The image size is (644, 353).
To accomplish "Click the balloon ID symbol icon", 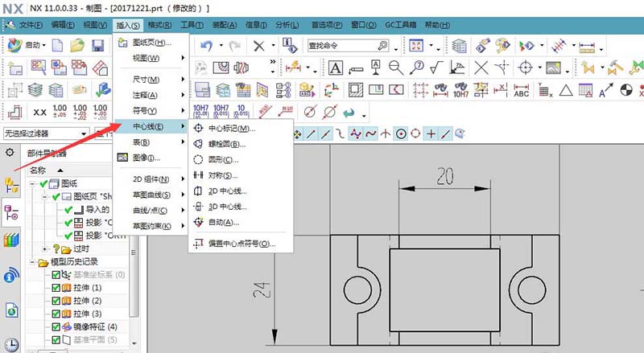I will pyautogui.click(x=417, y=68).
